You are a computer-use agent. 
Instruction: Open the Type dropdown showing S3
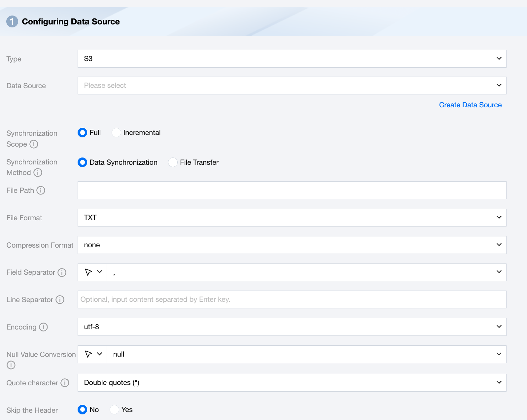pos(292,59)
